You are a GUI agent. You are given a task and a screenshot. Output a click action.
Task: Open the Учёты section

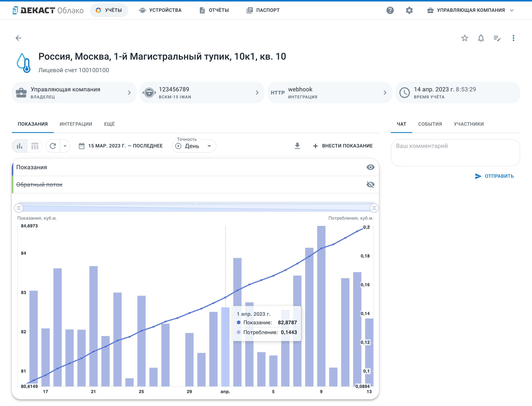pos(109,10)
